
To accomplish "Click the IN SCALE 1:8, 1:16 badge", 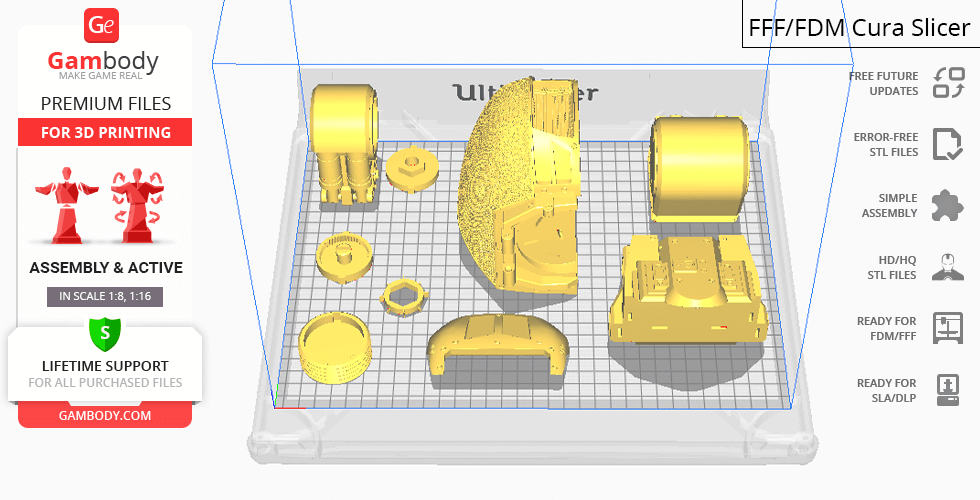I will (104, 296).
